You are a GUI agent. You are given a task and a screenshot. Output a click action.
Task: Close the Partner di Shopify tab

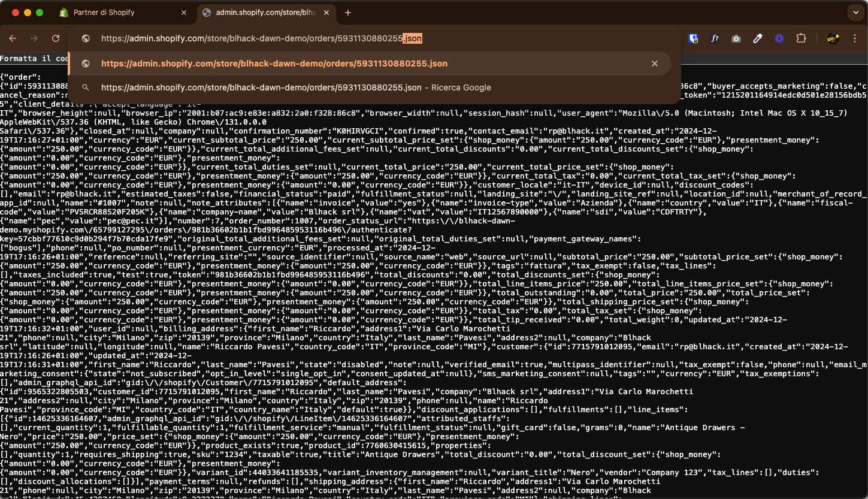click(x=184, y=13)
